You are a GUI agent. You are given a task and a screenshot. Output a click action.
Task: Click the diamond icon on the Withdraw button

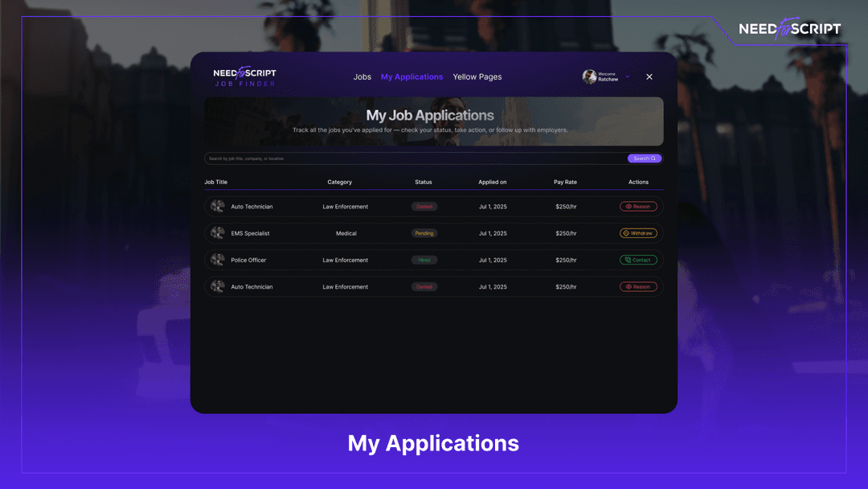point(626,233)
